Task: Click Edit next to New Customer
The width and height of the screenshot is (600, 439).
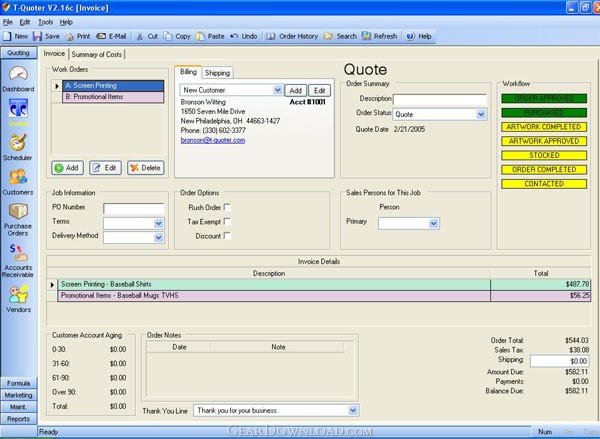Action: pyautogui.click(x=320, y=90)
